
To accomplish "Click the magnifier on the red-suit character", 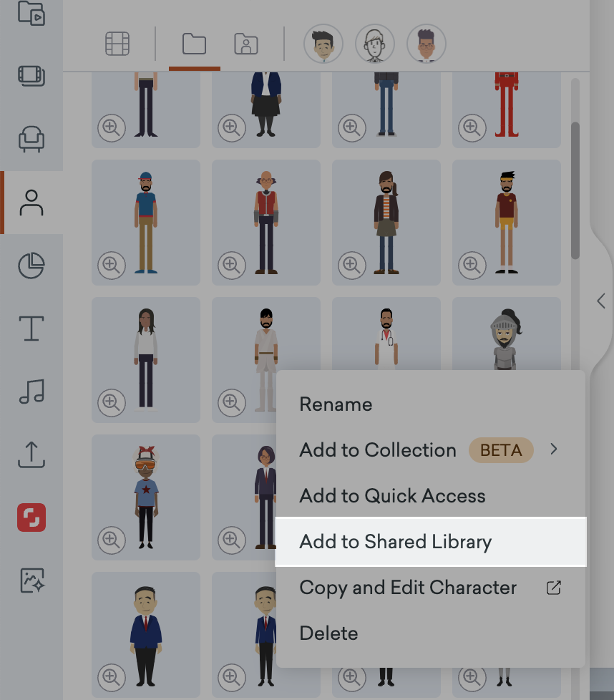I will click(472, 128).
